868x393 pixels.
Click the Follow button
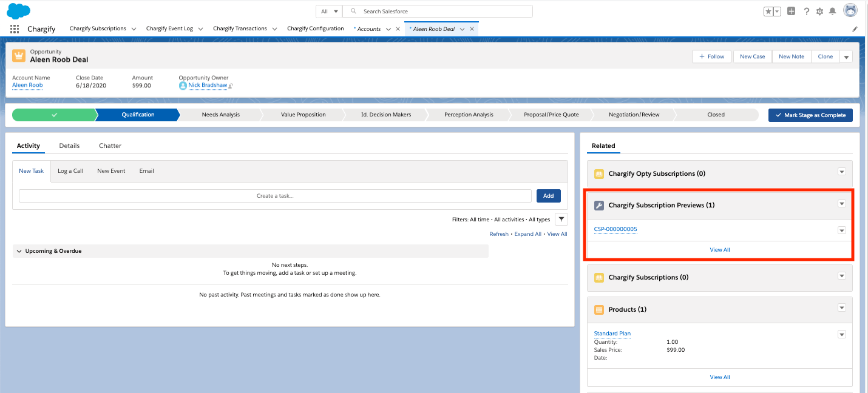711,56
